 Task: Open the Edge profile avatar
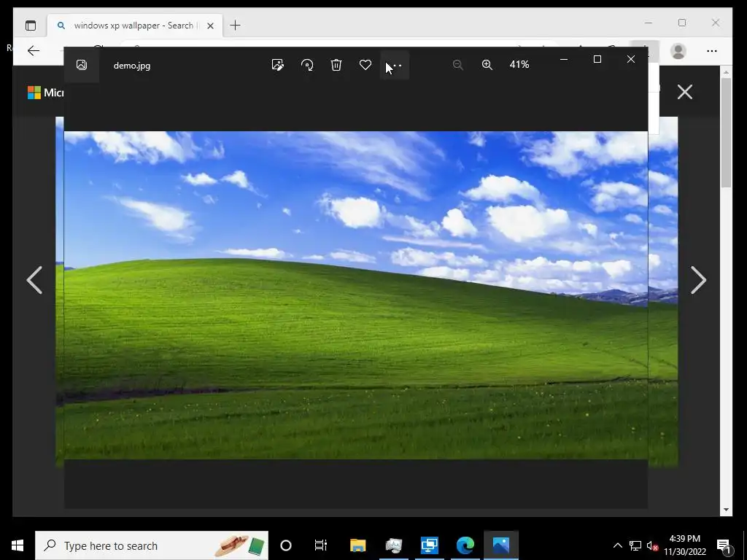678,51
